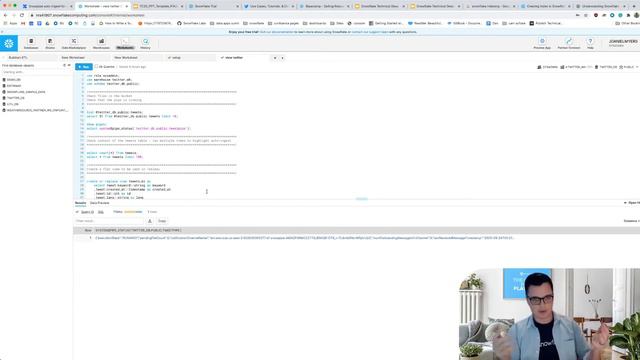Switch to the Results tab
Viewport: 640px width, 360px height.
(80, 203)
